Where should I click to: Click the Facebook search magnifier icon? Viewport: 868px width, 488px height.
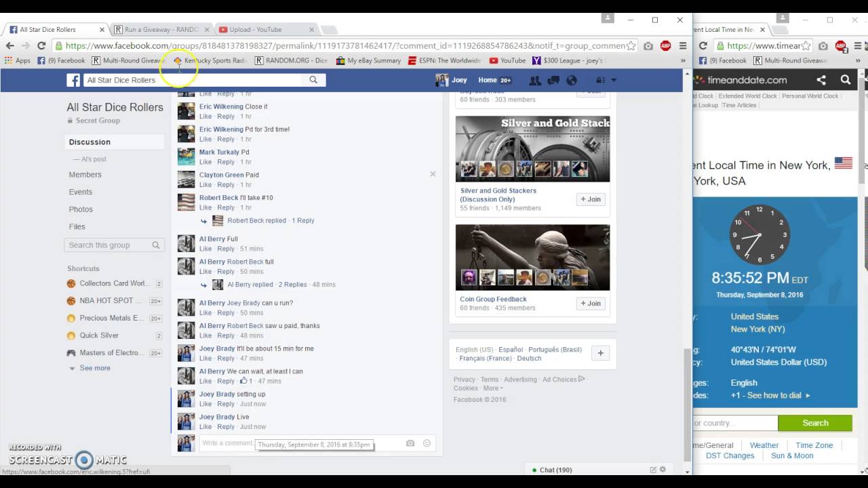pyautogui.click(x=313, y=80)
